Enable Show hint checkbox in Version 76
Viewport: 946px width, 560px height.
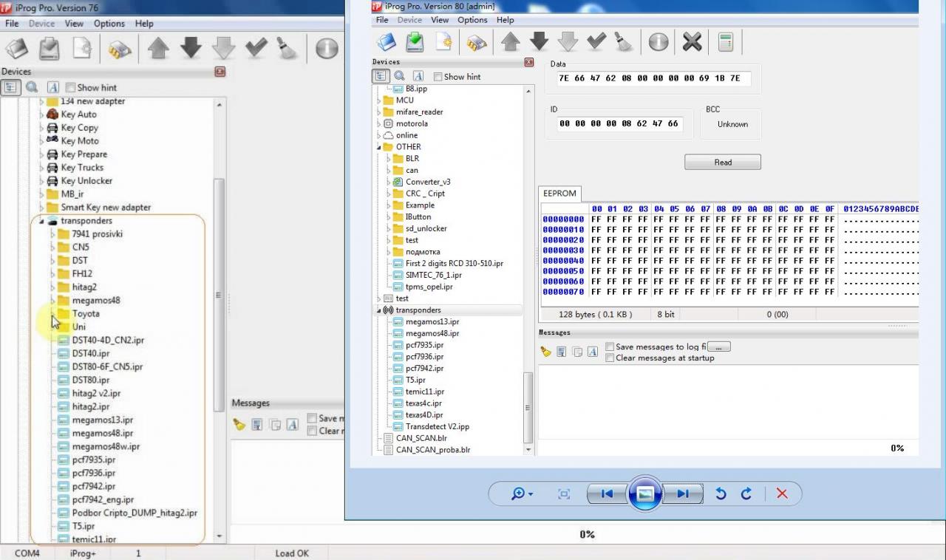(71, 87)
